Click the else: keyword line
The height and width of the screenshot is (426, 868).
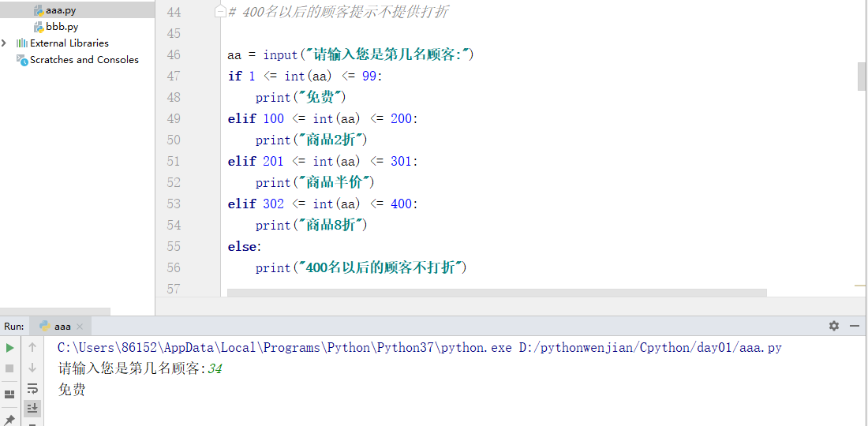pos(244,246)
